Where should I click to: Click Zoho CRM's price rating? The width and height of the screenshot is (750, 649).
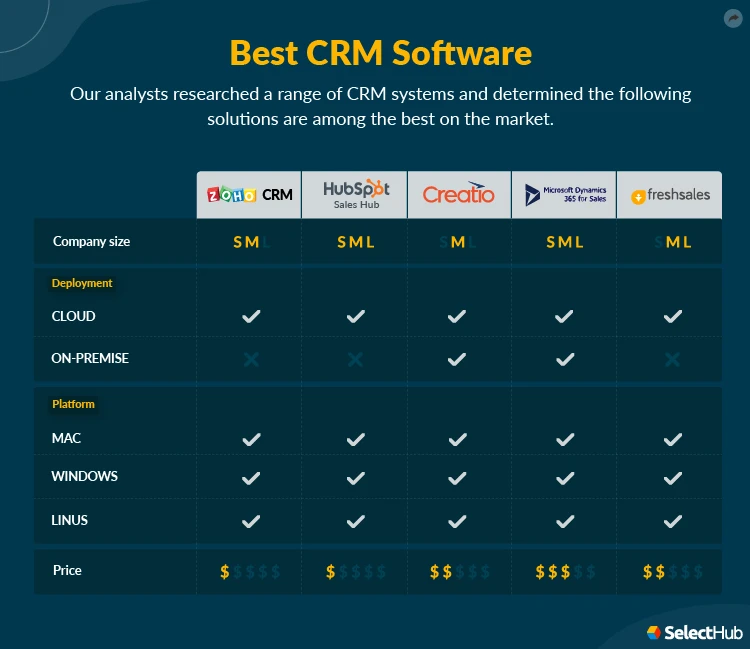(x=250, y=572)
